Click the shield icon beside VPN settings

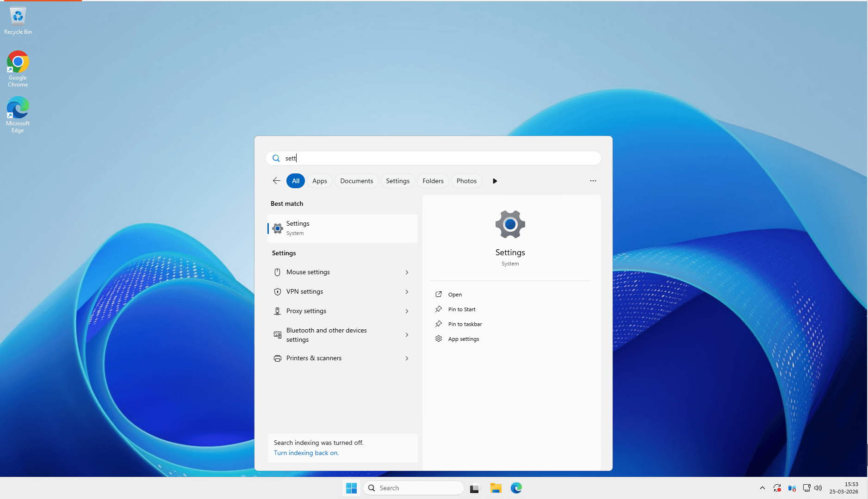(278, 292)
